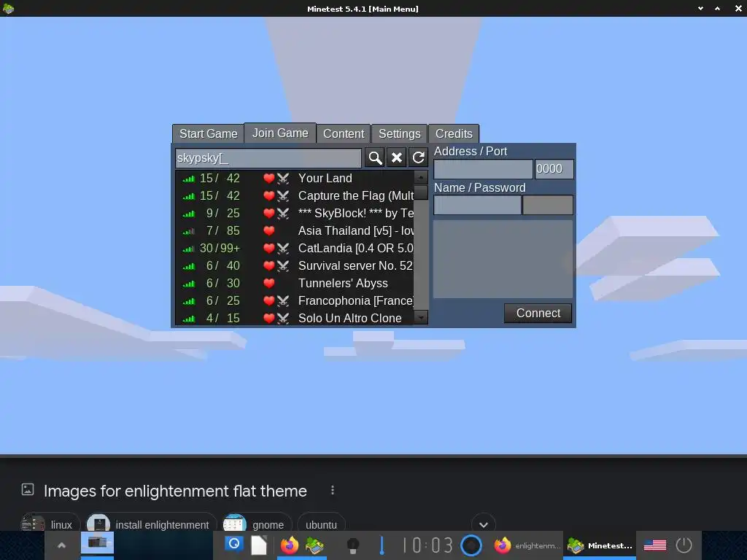Click the desktop pager thumbnail in taskbar

click(97, 543)
